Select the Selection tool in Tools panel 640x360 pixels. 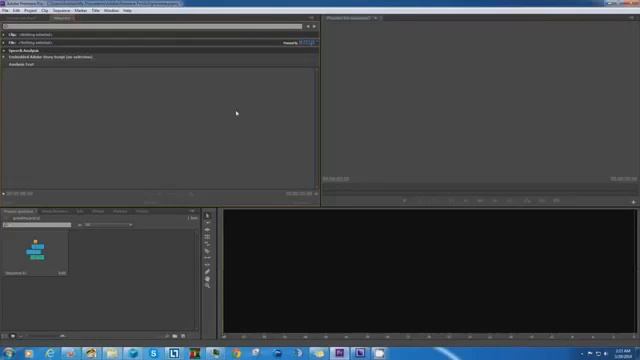tap(207, 216)
